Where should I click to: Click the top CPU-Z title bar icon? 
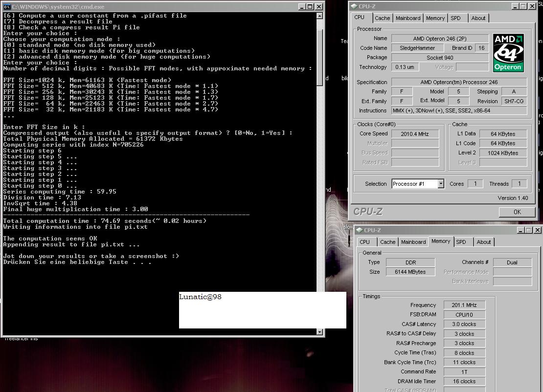coord(354,6)
